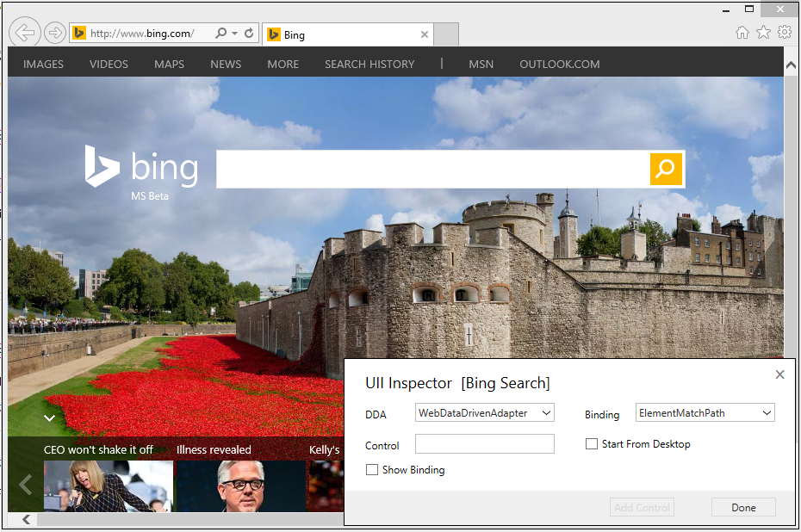Click the back navigation arrow

24,32
